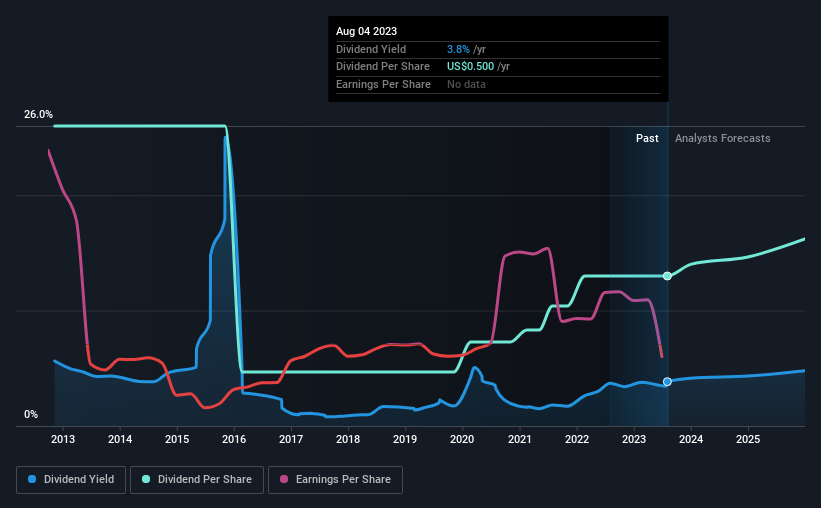Click the blue dividend yield data point marker

click(x=667, y=382)
